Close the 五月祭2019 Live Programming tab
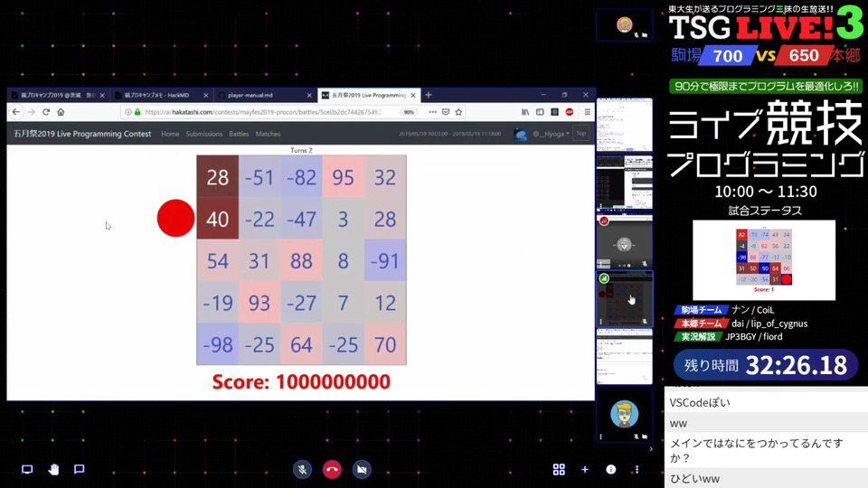Viewport: 868px width, 488px height. (413, 95)
